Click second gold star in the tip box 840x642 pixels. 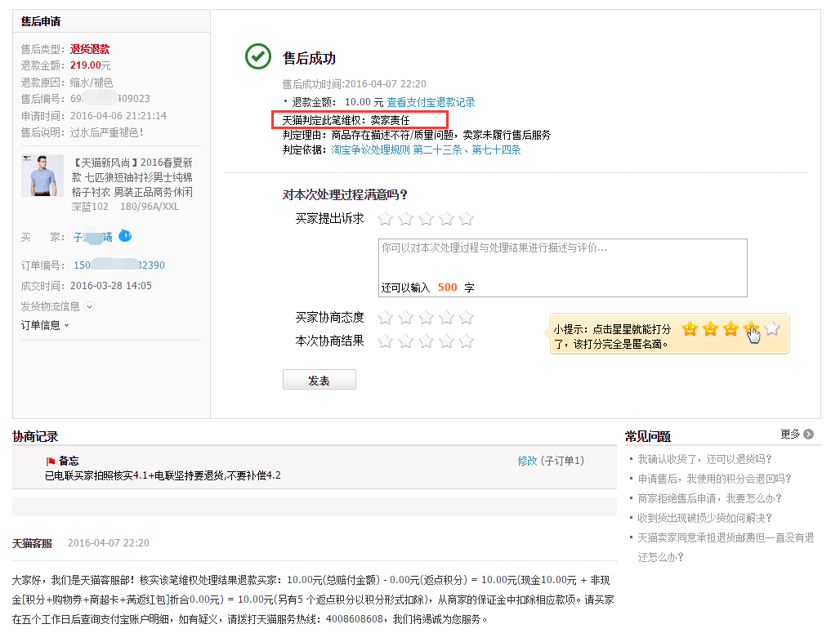click(x=710, y=329)
